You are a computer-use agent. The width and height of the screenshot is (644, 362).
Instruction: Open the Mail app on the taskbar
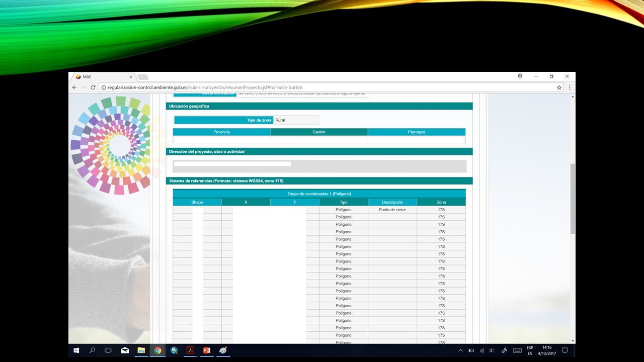pyautogui.click(x=125, y=350)
